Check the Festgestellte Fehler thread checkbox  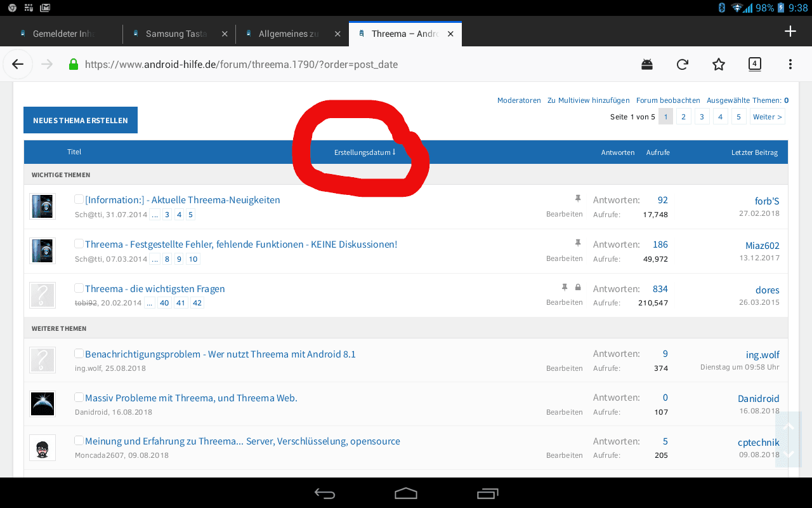pyautogui.click(x=79, y=244)
